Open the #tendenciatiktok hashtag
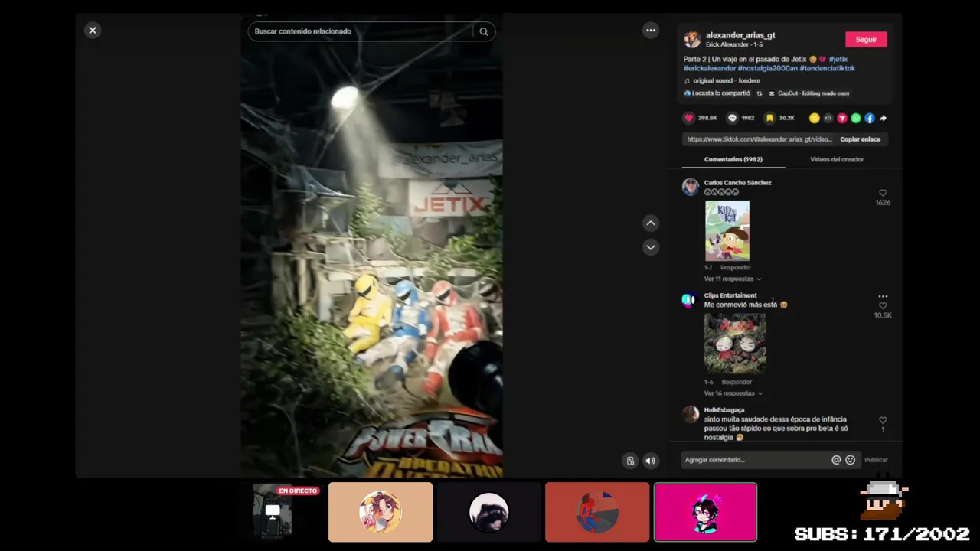Image resolution: width=980 pixels, height=551 pixels. point(828,68)
